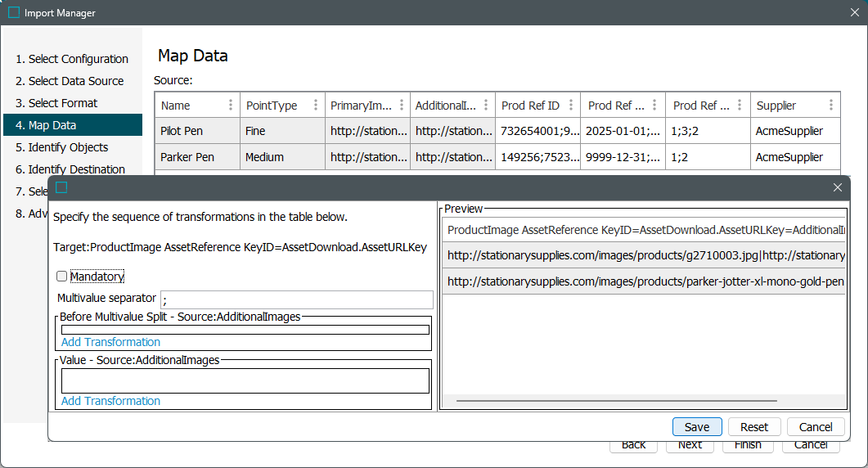This screenshot has height=468, width=868.
Task: Click the PrimaryImage column kebab icon
Action: [x=400, y=106]
